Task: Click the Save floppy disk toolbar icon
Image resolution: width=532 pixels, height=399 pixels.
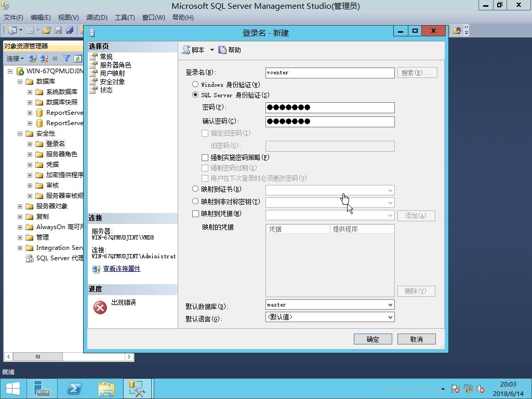Action: [58, 30]
